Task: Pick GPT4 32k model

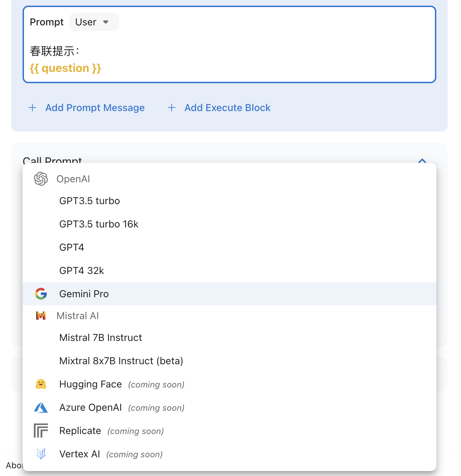Action: point(81,270)
